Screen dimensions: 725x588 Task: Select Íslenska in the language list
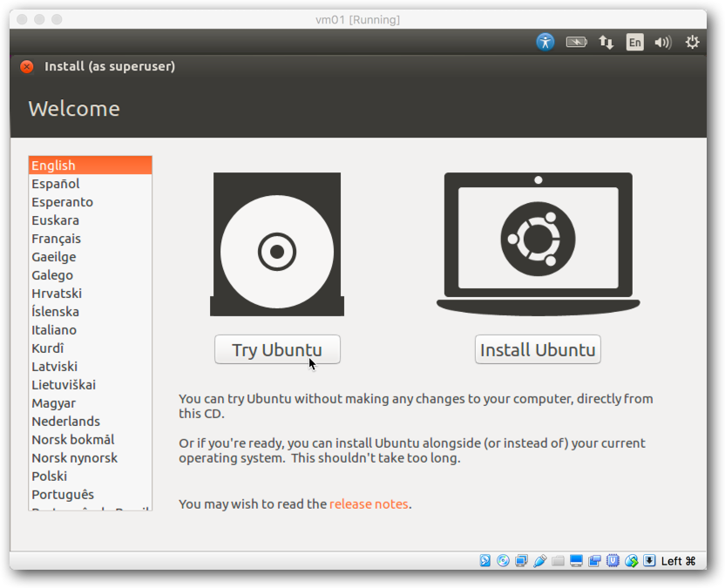click(90, 312)
